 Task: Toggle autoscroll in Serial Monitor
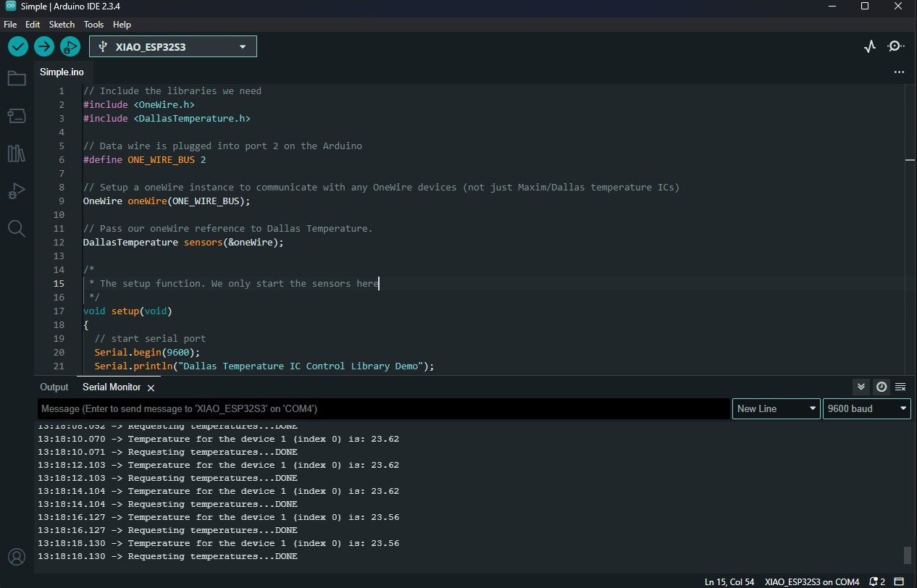pos(861,387)
